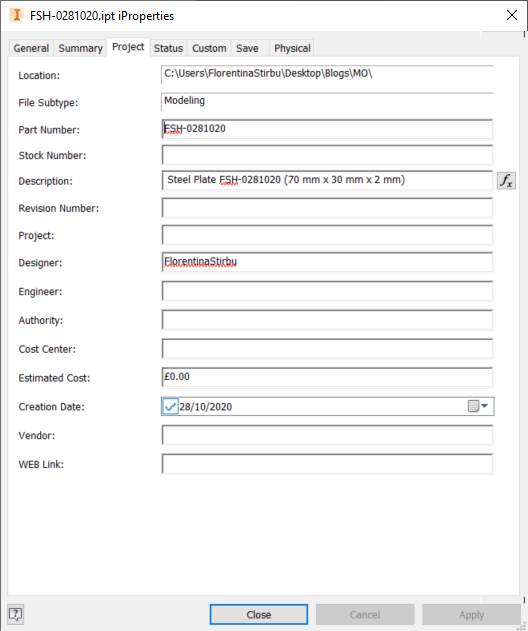Select the Project tab
Viewport: 528px width, 631px height.
pos(128,47)
